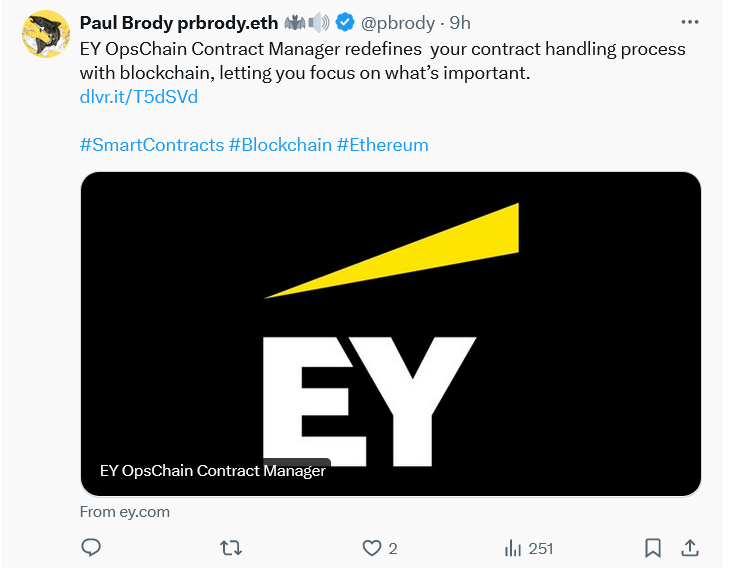Click the post text about contract handling
Viewport: 746px width, 568px height.
pos(380,60)
